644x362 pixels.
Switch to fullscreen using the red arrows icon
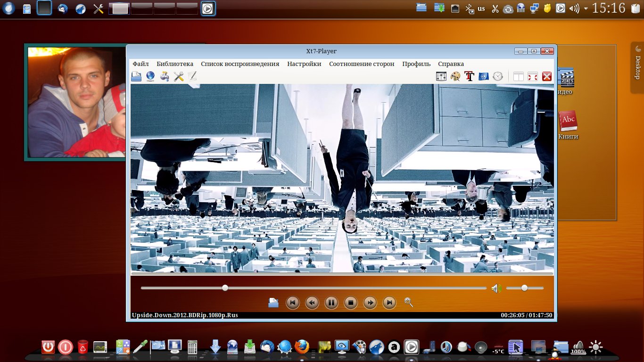point(533,76)
